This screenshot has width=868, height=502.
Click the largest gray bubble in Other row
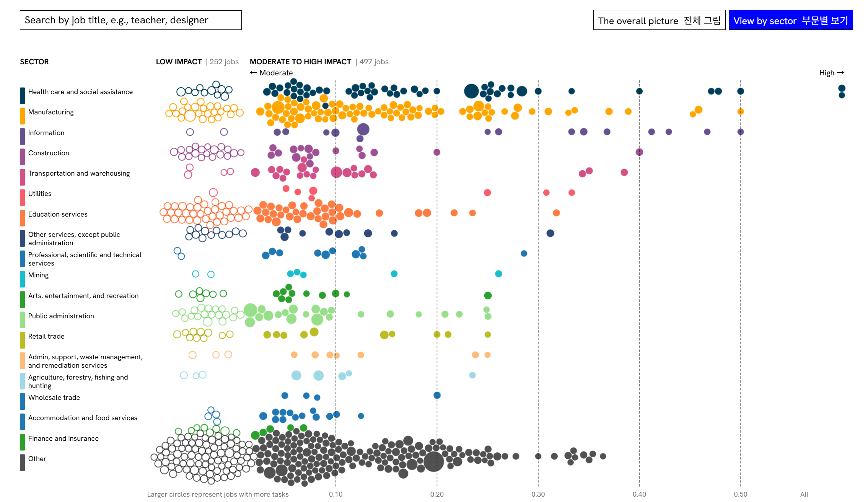433,461
